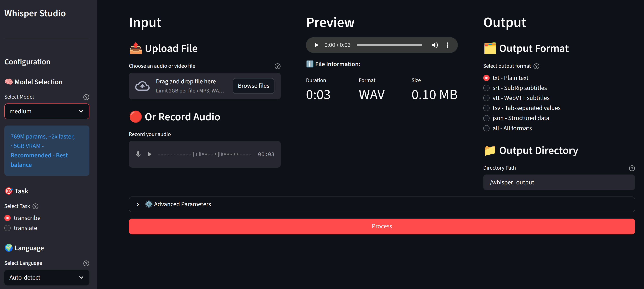Screen dimensions: 644x289
Task: Click the Output heading
Action: click(505, 22)
